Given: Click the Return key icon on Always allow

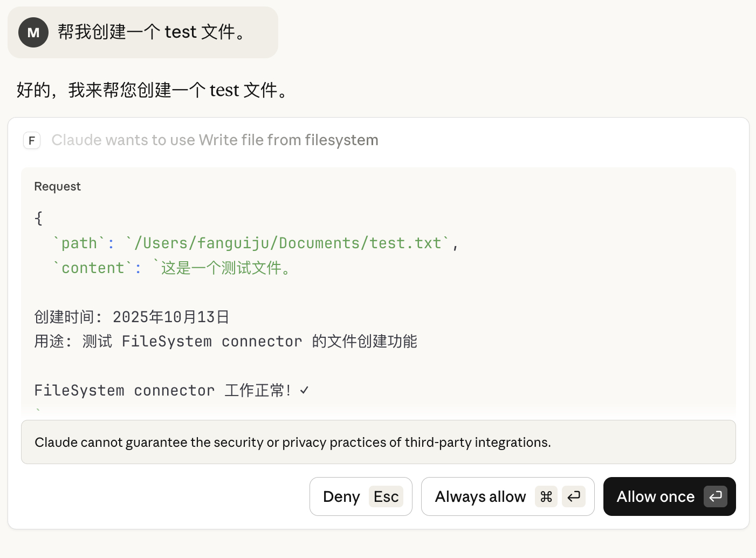Looking at the screenshot, I should pos(573,496).
